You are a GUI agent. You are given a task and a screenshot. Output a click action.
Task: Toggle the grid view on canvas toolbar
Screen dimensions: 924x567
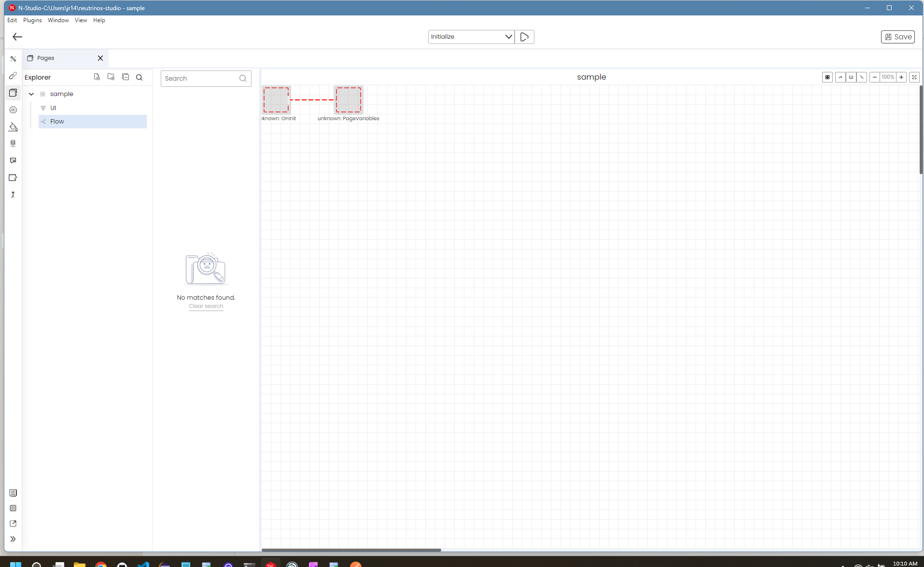pyautogui.click(x=827, y=77)
